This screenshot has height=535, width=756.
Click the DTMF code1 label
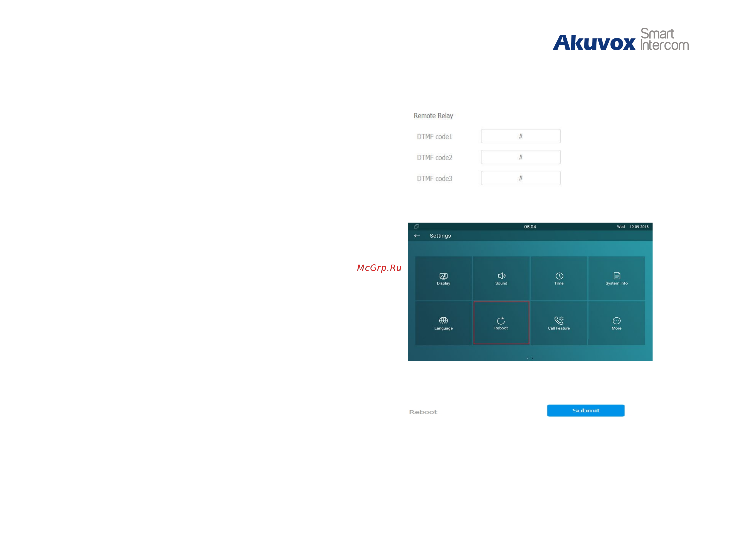coord(434,137)
